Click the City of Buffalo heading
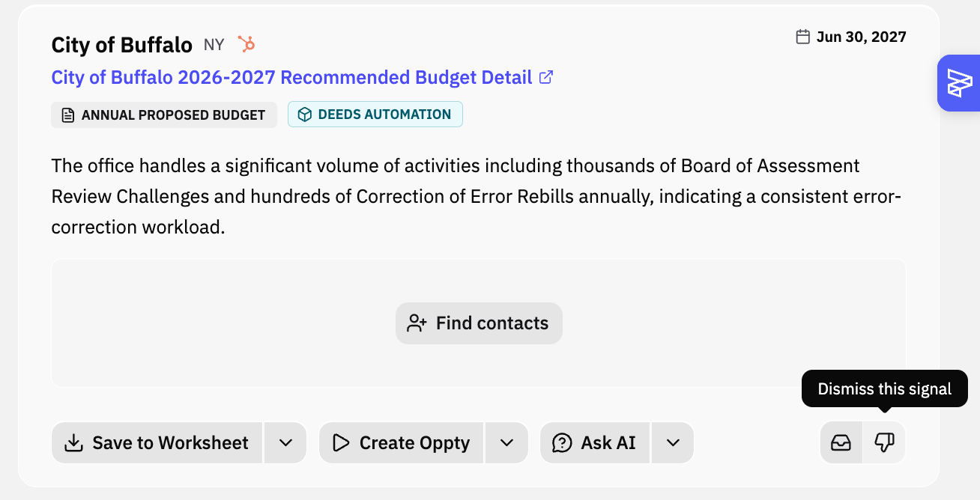 pos(122,45)
